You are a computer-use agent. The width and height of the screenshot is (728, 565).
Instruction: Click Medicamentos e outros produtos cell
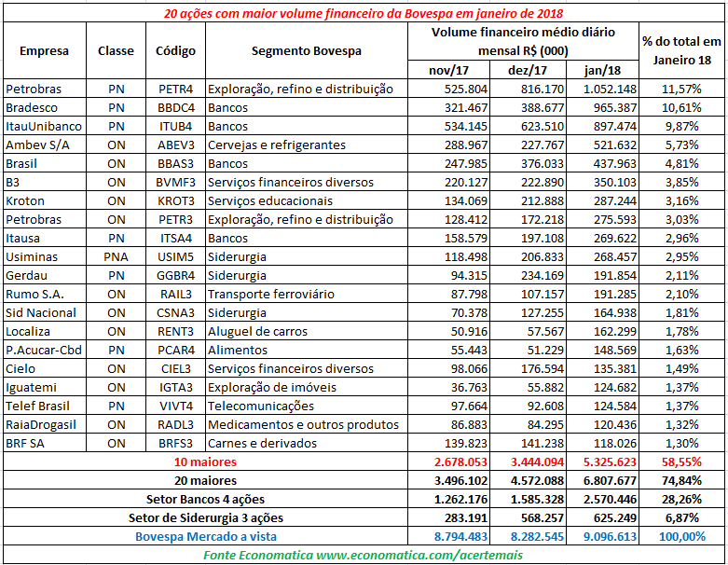tap(307, 424)
